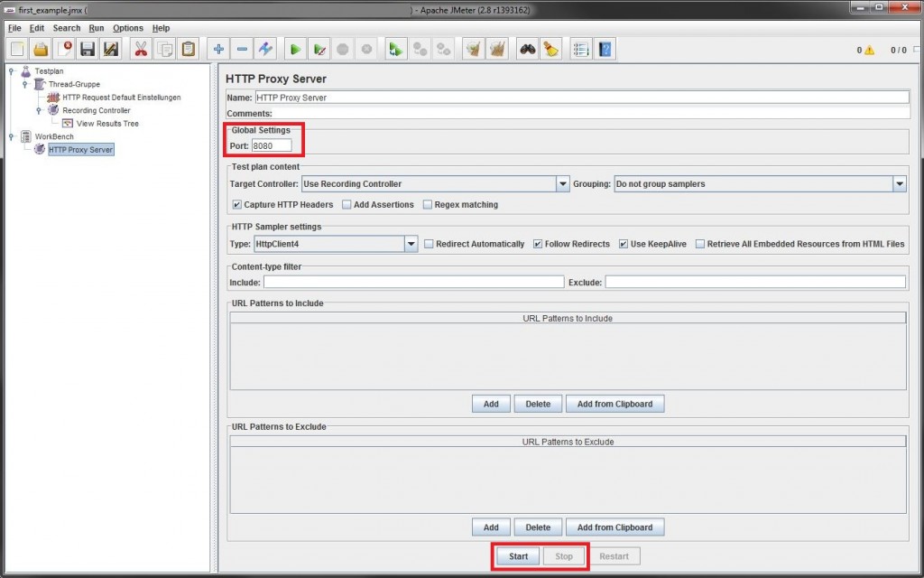Select HTTP Request Default Einstellungen in tree
Viewport: 924px width, 578px height.
[x=122, y=98]
